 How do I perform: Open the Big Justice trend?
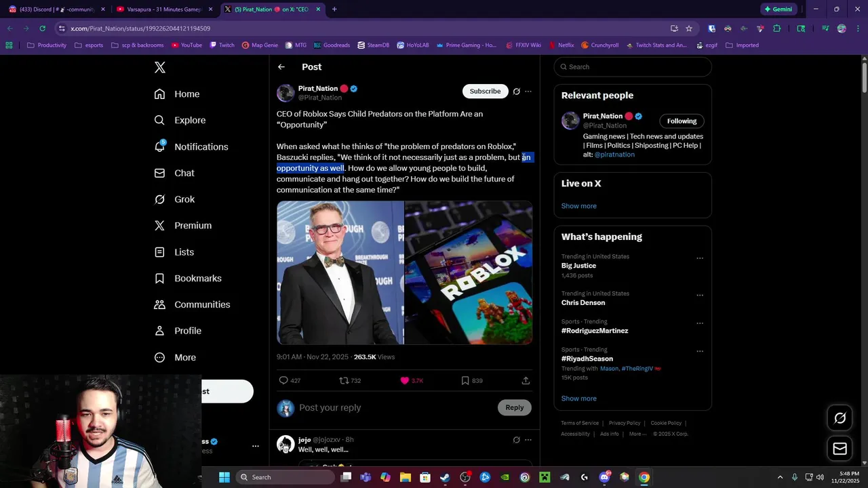pos(578,266)
